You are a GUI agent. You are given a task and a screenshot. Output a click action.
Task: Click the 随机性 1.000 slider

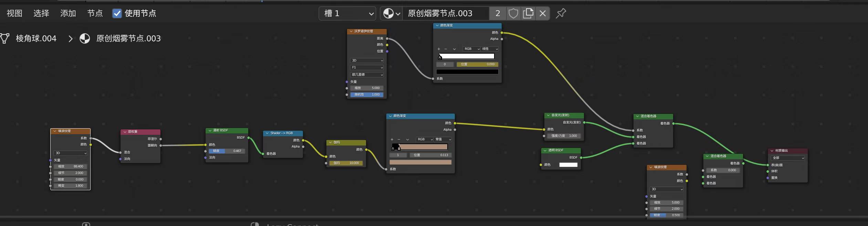tap(367, 95)
